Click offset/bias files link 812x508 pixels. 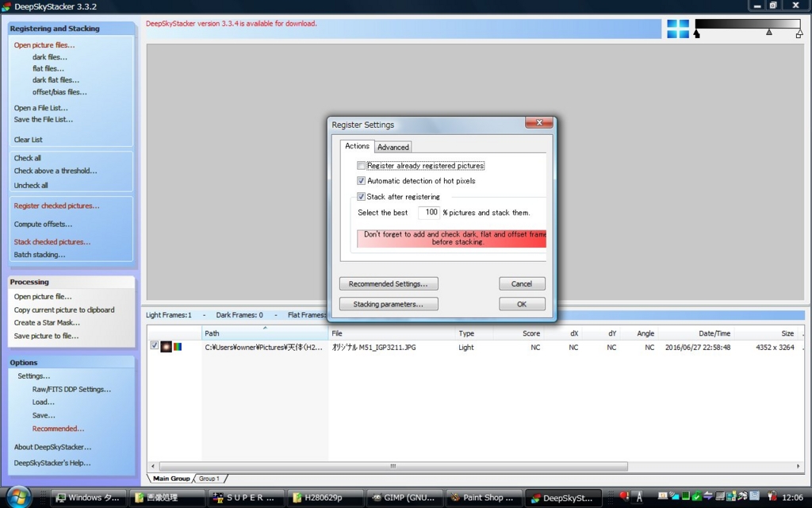coord(59,92)
